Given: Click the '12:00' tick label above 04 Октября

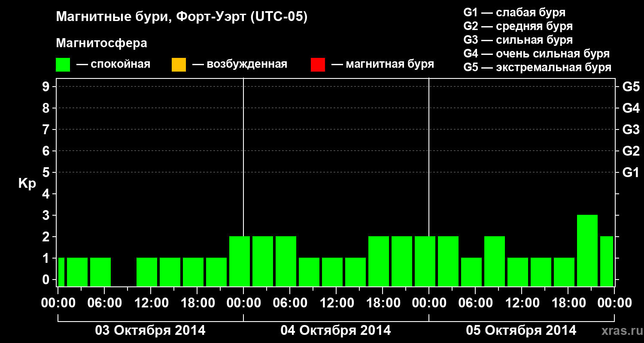Looking at the screenshot, I should pos(336,303).
